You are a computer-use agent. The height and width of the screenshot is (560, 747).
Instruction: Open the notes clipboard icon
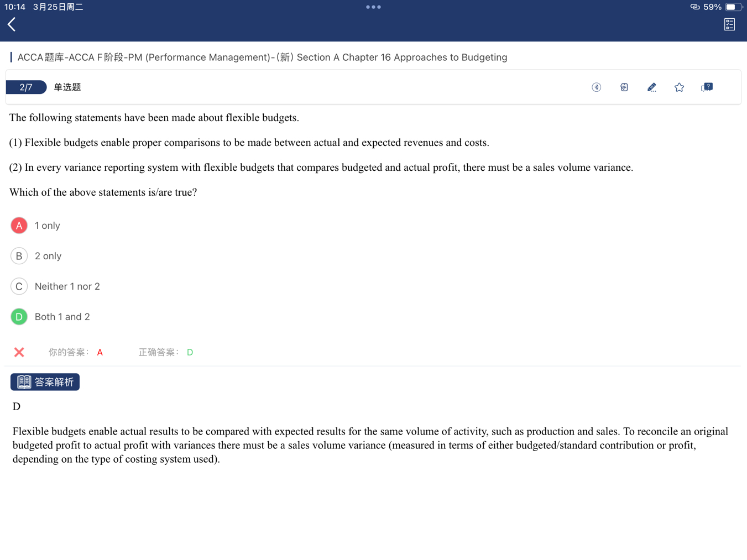[x=624, y=87]
